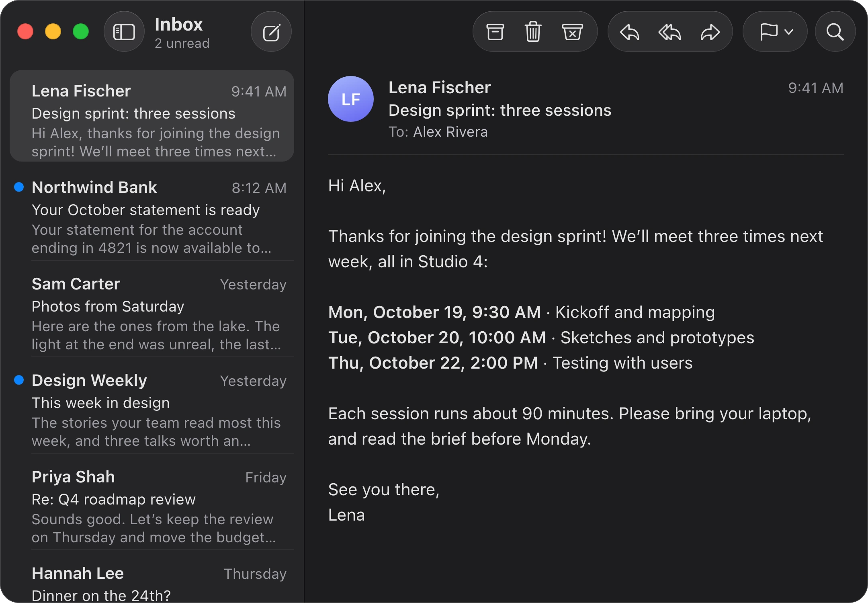Delete the email with the trash icon

pos(533,32)
